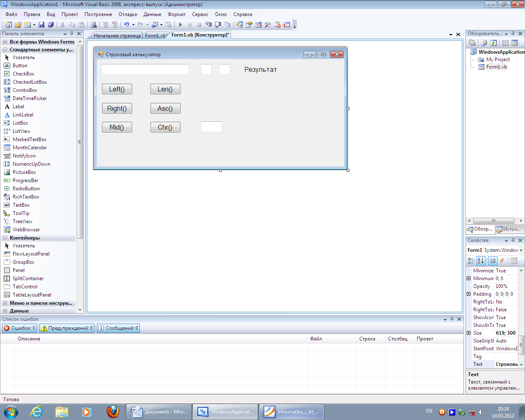
Task: Sort properties alphabetically with A-Z icon
Action: coord(481,261)
